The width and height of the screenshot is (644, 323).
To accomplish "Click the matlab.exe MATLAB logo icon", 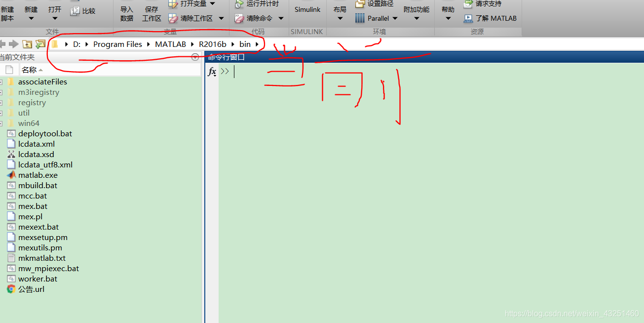I will [x=11, y=175].
